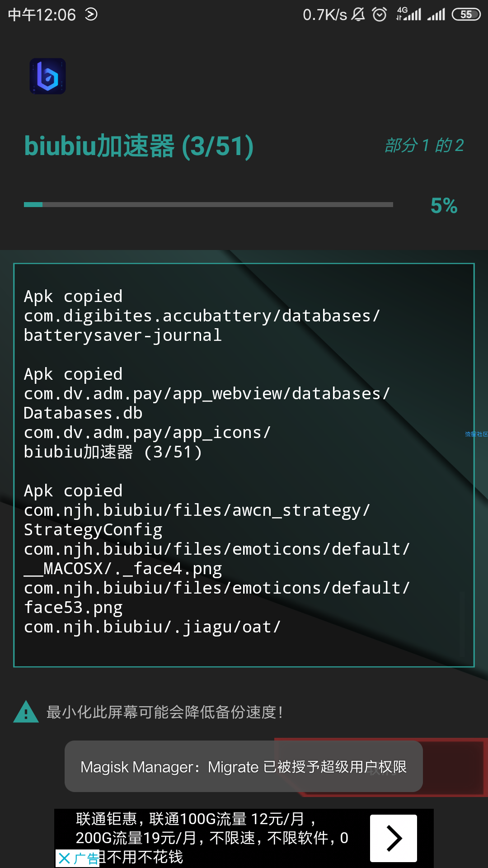Tap the backup progress bar
The image size is (488, 868).
click(208, 205)
